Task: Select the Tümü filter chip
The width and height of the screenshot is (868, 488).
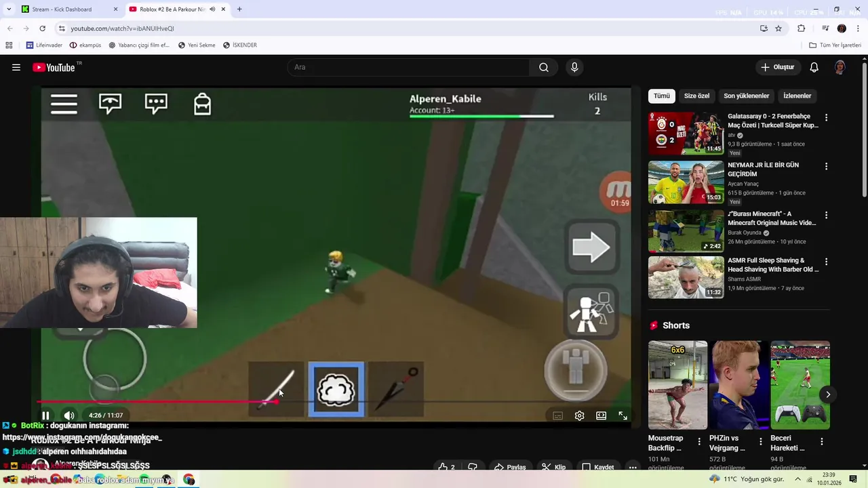Action: 661,96
